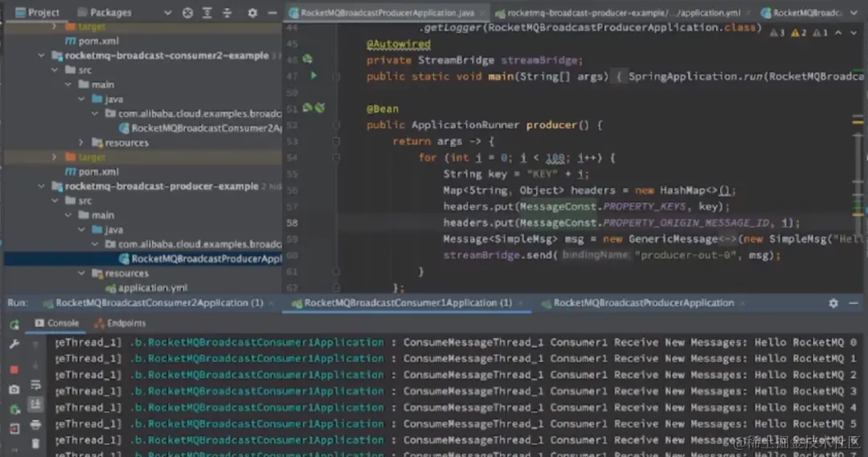
Task: Minimize the Run tool window
Action: click(853, 303)
